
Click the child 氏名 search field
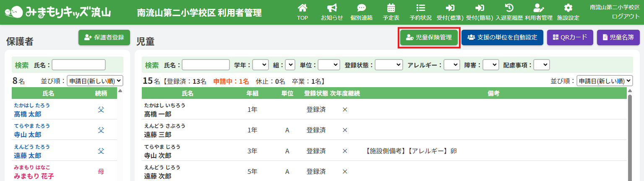click(x=206, y=65)
